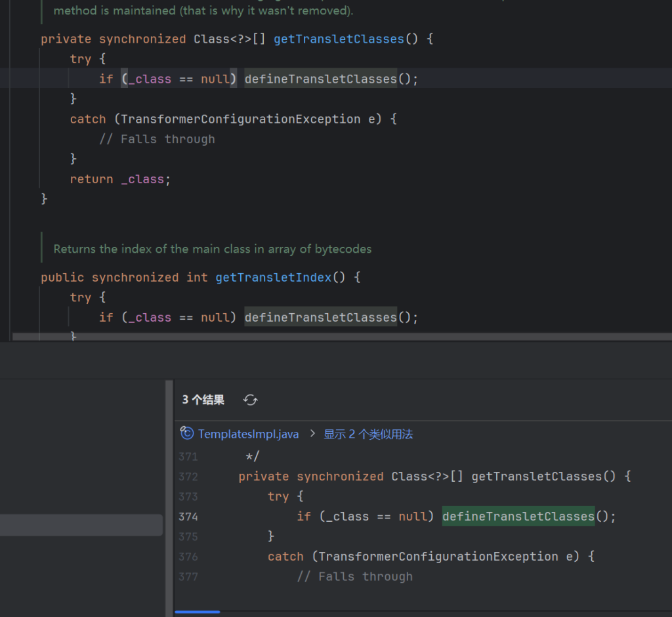
Task: Click line number 374 in preview gutter
Action: coord(188,517)
